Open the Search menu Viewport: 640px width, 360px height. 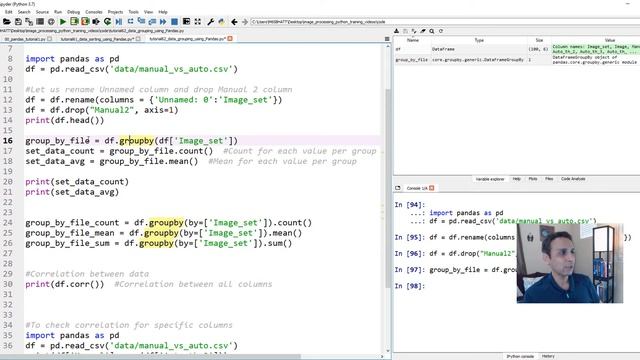(24, 12)
